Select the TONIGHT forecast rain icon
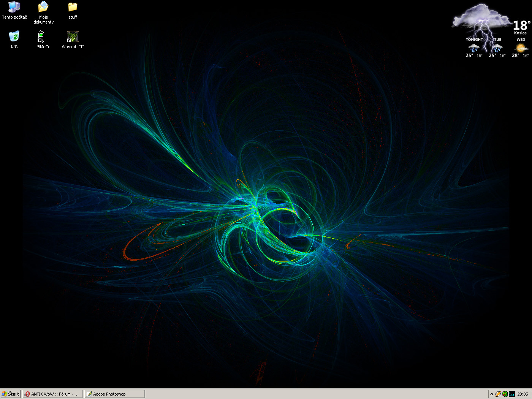Viewport: 532px width, 399px height. click(474, 48)
